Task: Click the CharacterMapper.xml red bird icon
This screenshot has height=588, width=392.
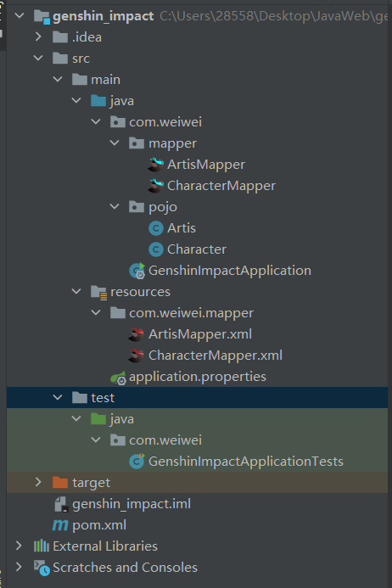Action: tap(136, 356)
